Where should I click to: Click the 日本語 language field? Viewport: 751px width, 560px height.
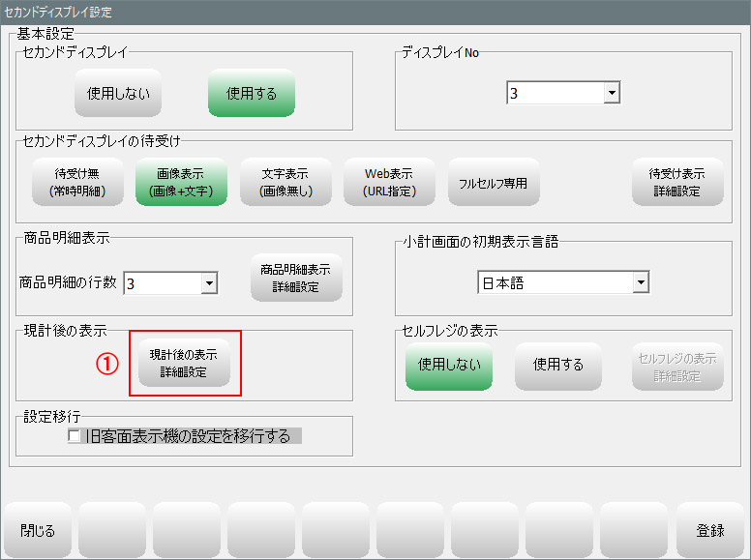[x=554, y=283]
